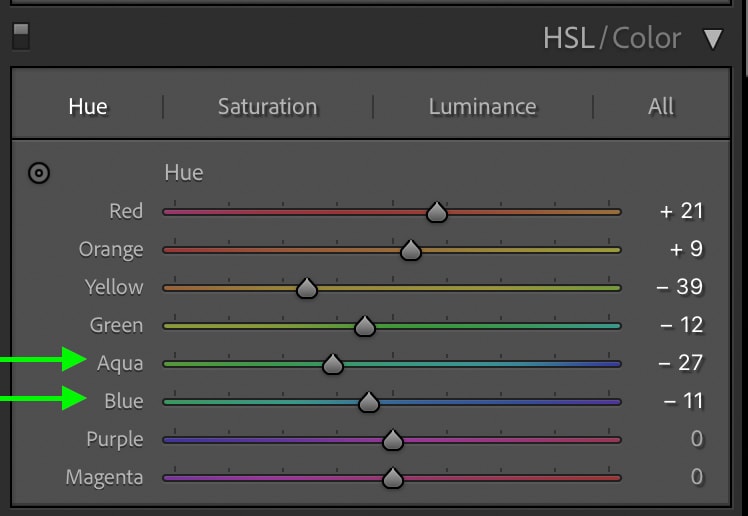Click the Color label in panel header
Viewport: 748px width, 516px height.
coord(646,38)
